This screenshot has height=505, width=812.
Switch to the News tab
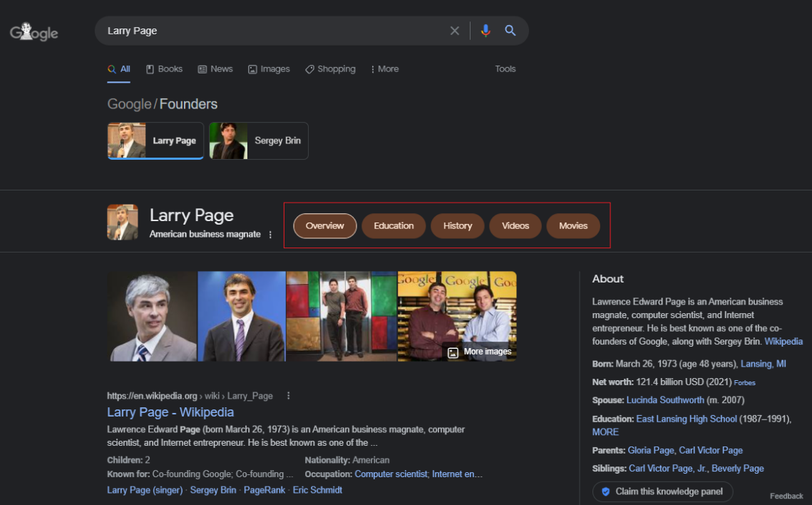pos(215,69)
